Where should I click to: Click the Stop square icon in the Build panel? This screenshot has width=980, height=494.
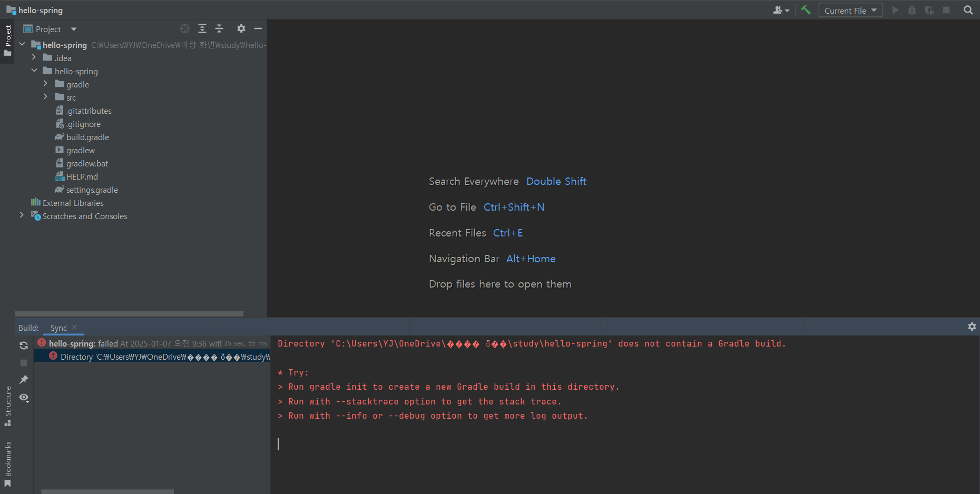(x=24, y=363)
